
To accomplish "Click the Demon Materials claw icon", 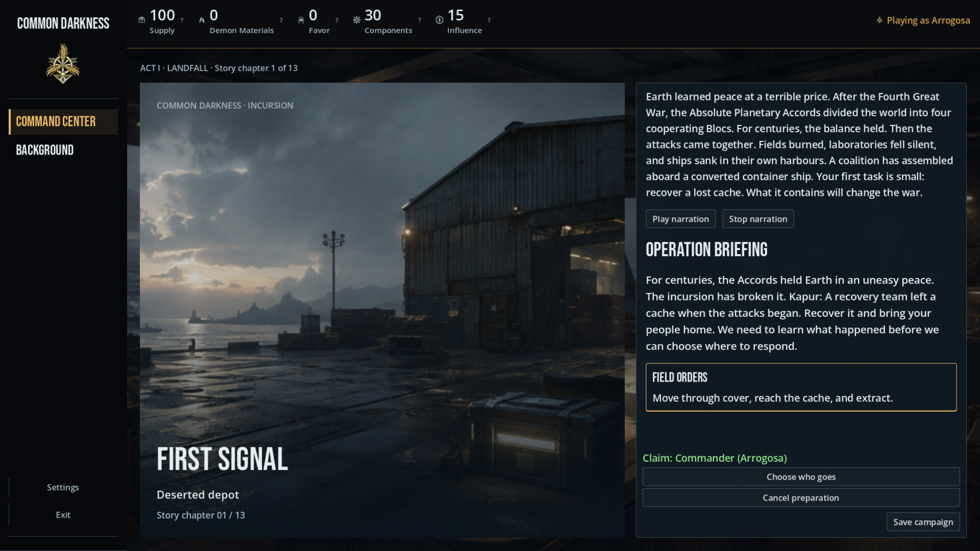I will 202,20.
